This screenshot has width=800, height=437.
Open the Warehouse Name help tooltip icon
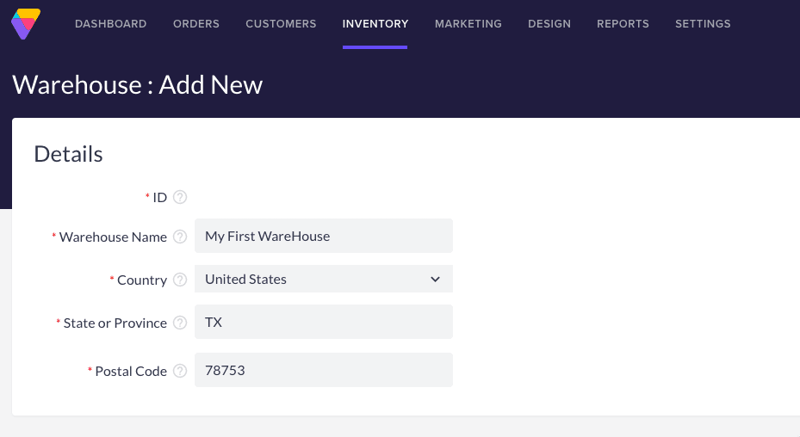180,237
